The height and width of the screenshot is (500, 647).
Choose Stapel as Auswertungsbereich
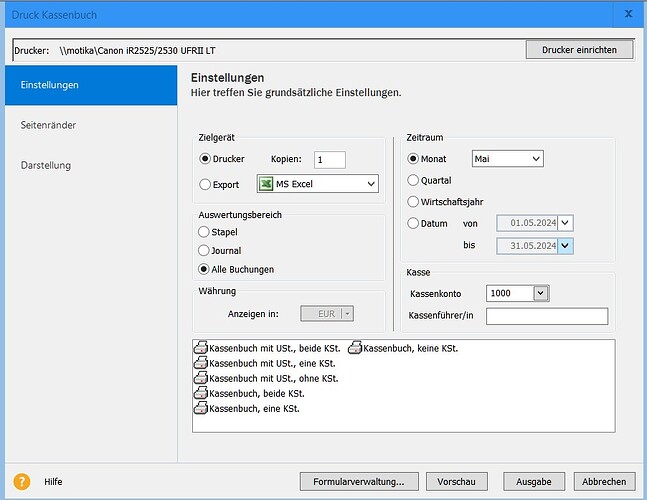tap(203, 232)
